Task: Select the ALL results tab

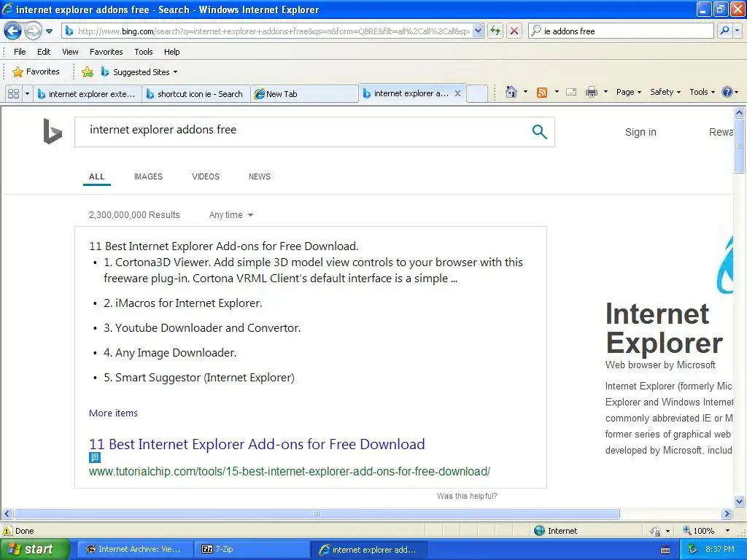Action: tap(97, 176)
